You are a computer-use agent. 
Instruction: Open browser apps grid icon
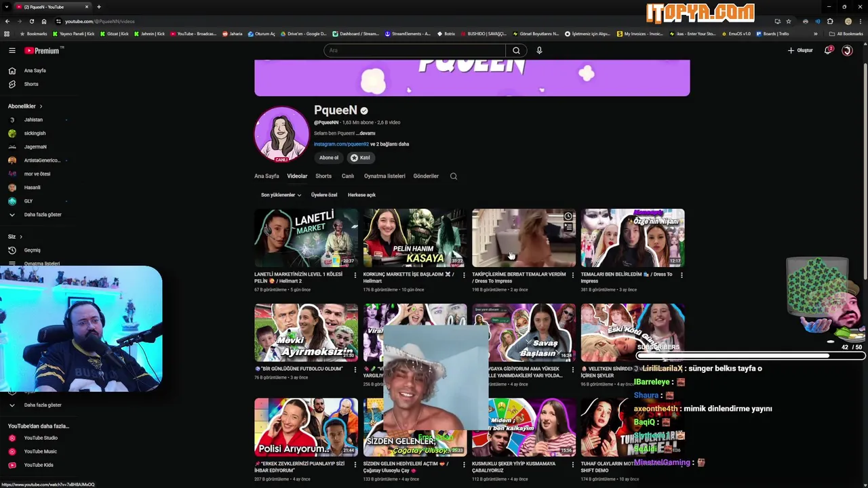[x=7, y=34]
